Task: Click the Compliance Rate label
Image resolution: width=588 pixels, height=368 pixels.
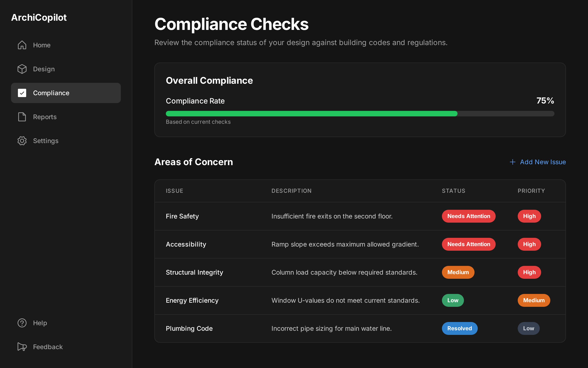Action: 195,101
